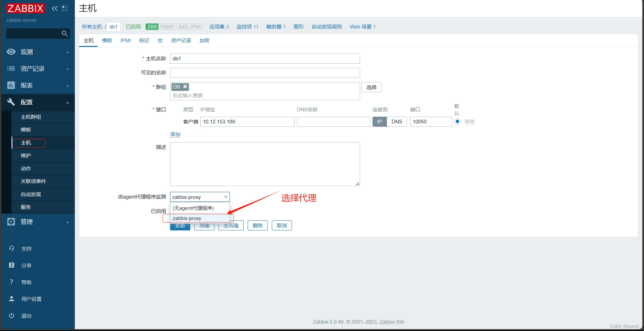Click the sidebar search magnifier icon
The height and width of the screenshot is (331, 644).
click(x=65, y=34)
